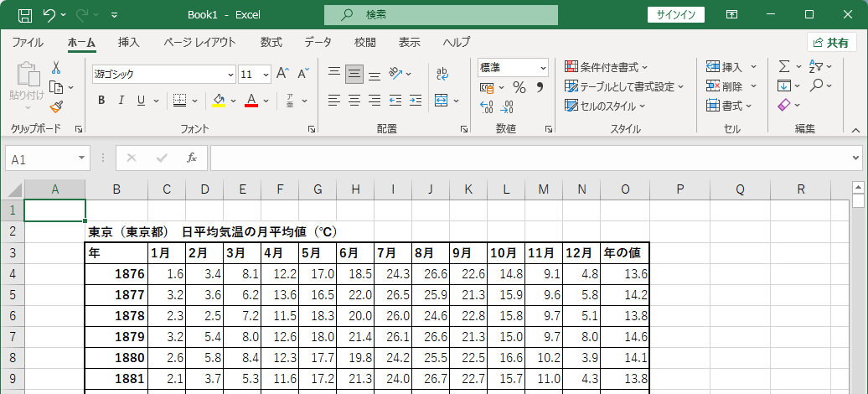
Task: Apply percent style
Action: (519, 87)
